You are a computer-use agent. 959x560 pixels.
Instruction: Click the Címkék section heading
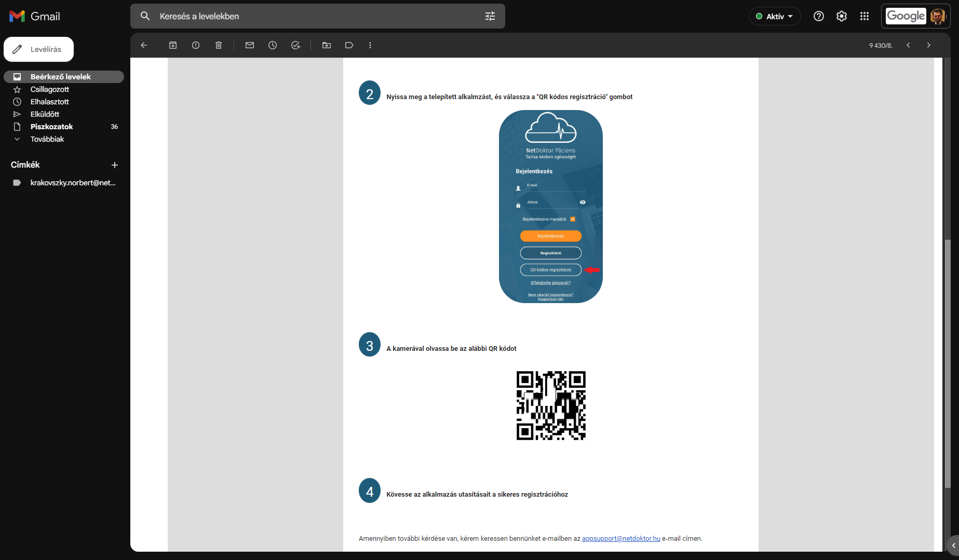pyautogui.click(x=25, y=165)
